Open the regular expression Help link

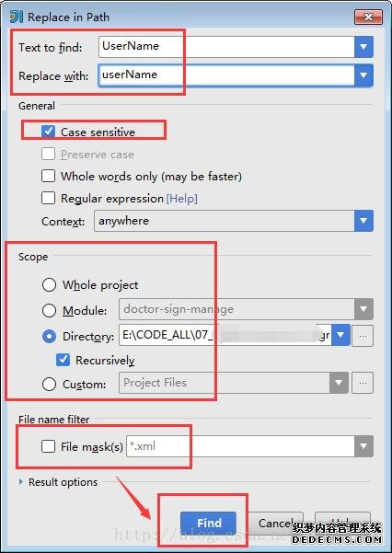181,199
